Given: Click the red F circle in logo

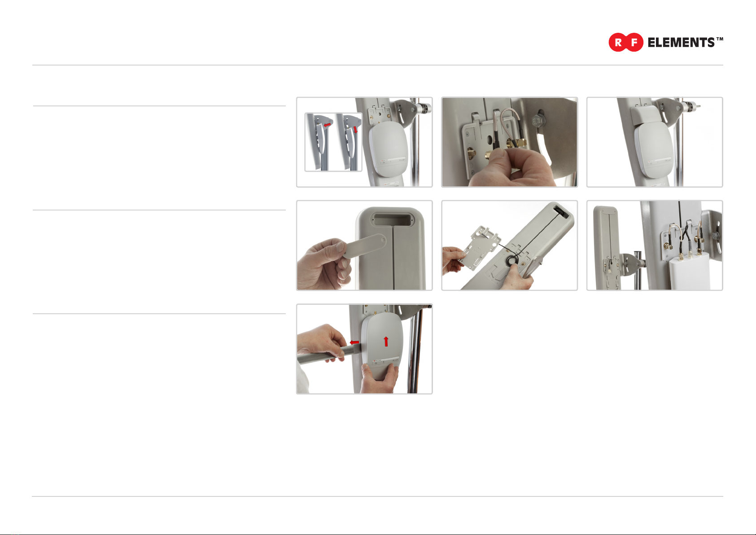Looking at the screenshot, I should (x=634, y=43).
